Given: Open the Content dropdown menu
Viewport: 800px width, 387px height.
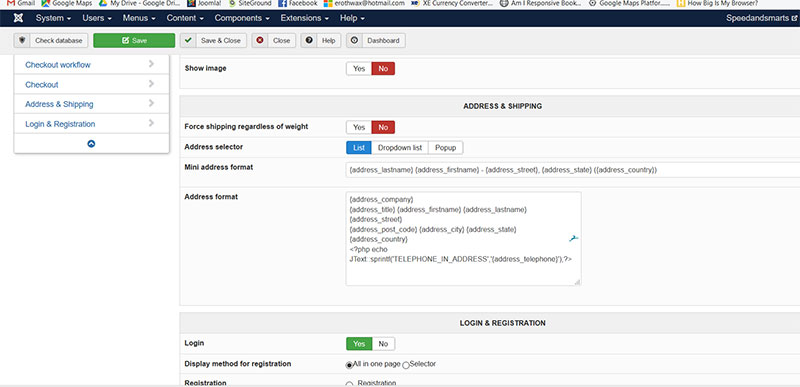Looking at the screenshot, I should point(185,18).
